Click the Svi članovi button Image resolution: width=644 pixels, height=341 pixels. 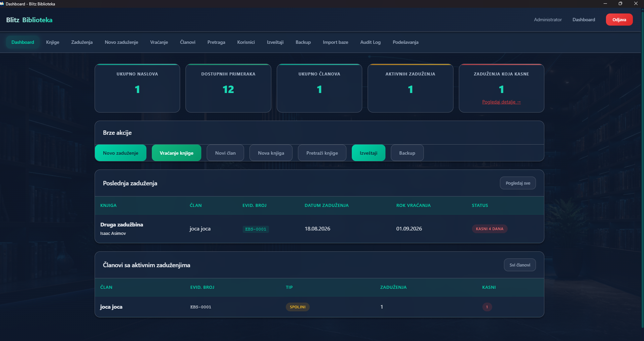520,265
